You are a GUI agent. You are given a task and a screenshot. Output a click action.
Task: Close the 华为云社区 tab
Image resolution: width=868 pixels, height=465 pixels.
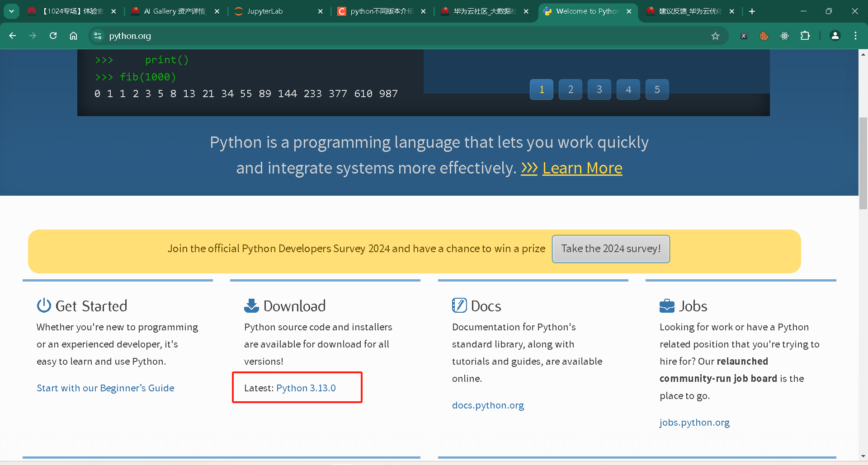pos(526,11)
